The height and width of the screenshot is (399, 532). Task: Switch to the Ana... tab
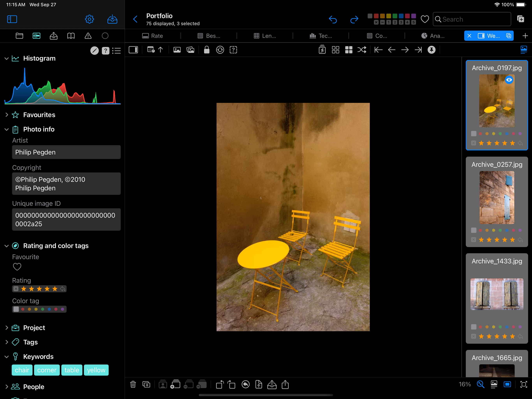pyautogui.click(x=433, y=36)
